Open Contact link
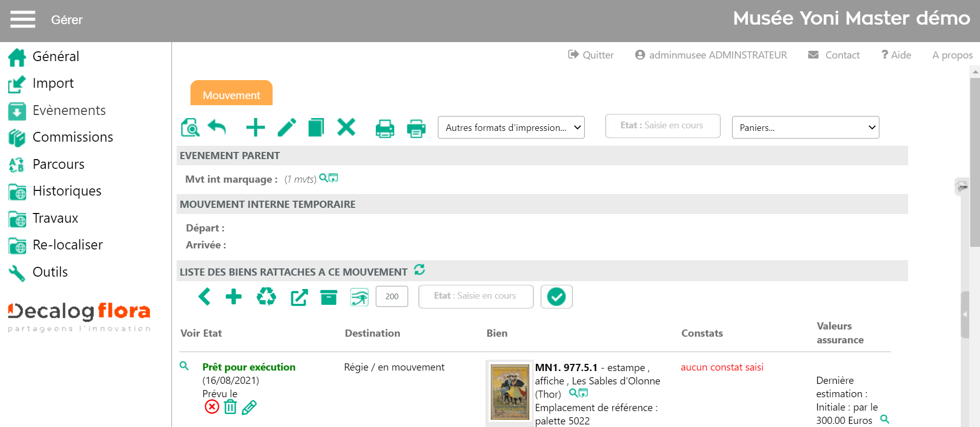The image size is (980, 427). (x=834, y=55)
